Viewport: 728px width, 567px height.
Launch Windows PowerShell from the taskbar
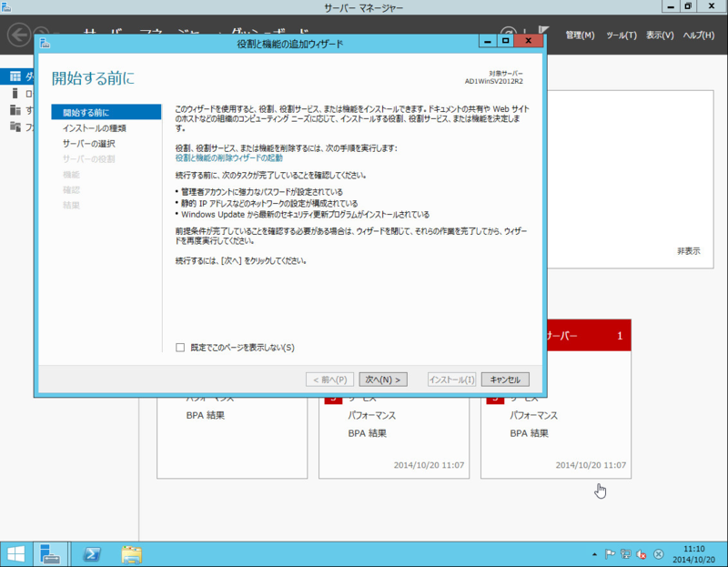[x=91, y=553]
